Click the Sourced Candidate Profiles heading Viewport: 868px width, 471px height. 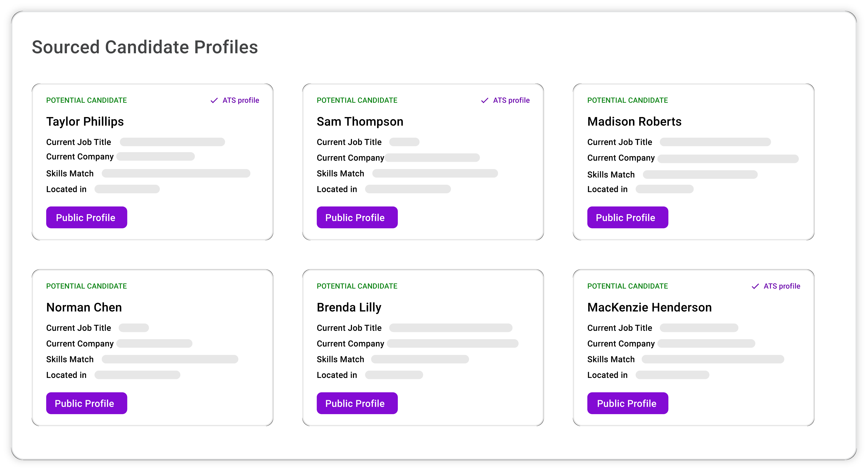click(145, 47)
